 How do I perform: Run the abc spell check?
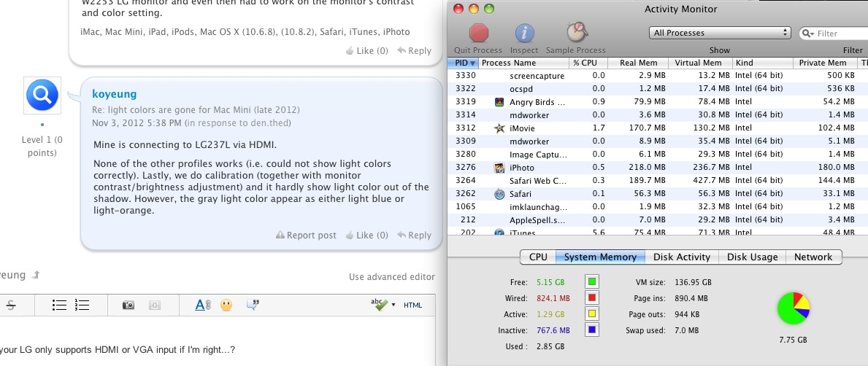coord(379,304)
